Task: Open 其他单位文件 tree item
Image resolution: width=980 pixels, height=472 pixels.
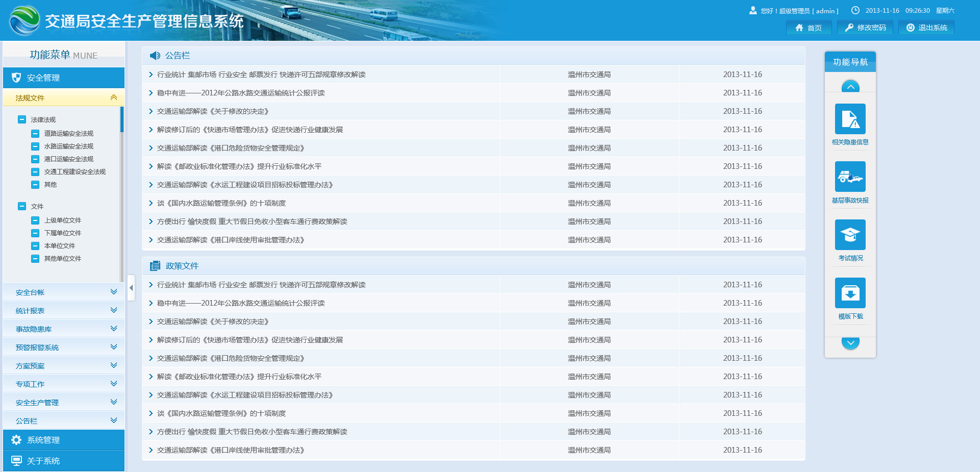Action: tap(63, 258)
